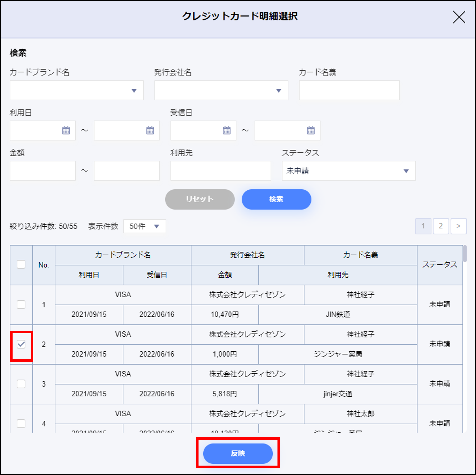Go to page 2 of the results

point(440,226)
